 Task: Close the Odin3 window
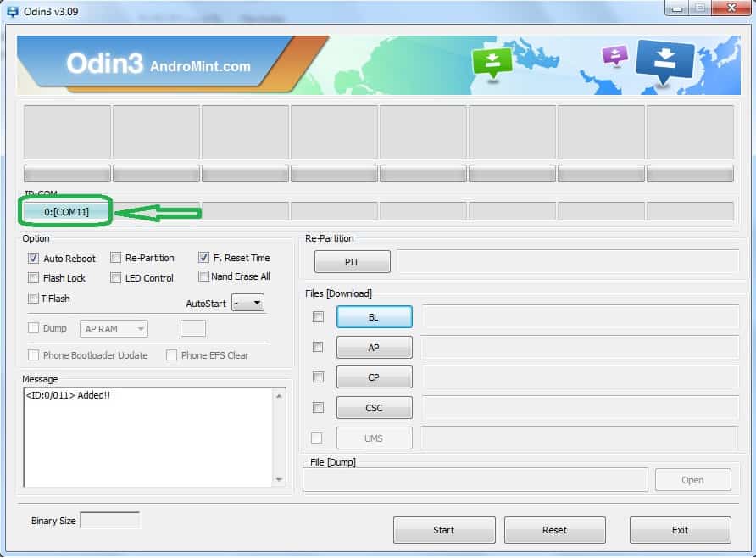[x=731, y=8]
